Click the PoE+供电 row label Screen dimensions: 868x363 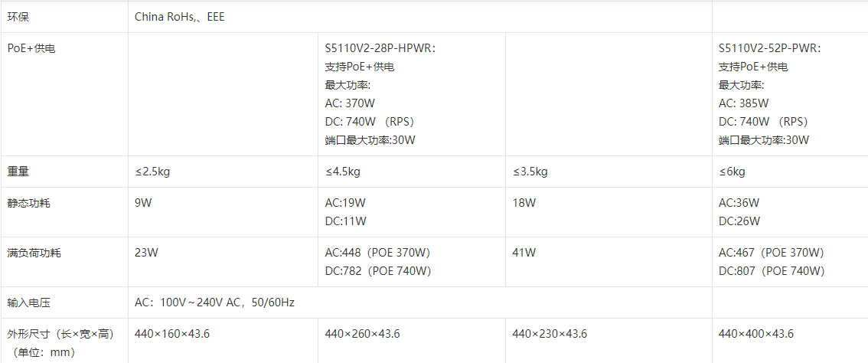[31, 48]
